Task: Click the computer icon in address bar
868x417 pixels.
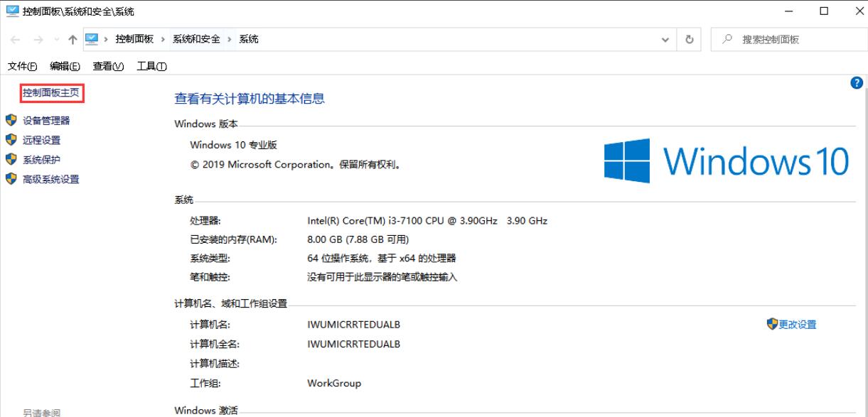Action: tap(91, 40)
